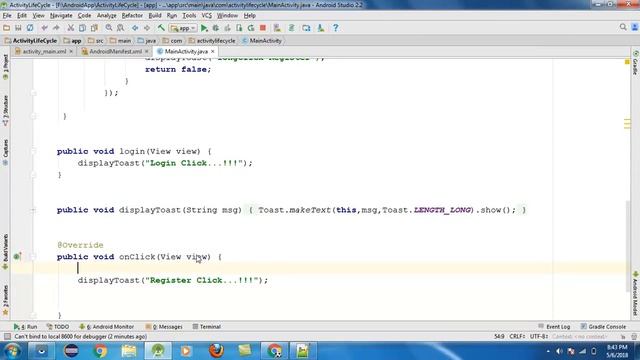
Task: Click the Make Project hammer icon
Action: point(161,28)
